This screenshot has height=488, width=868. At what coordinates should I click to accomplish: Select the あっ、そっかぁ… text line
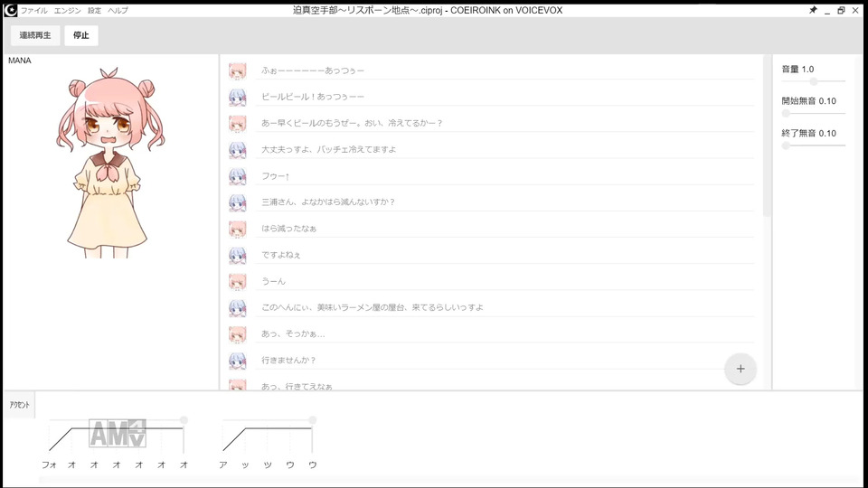point(505,333)
